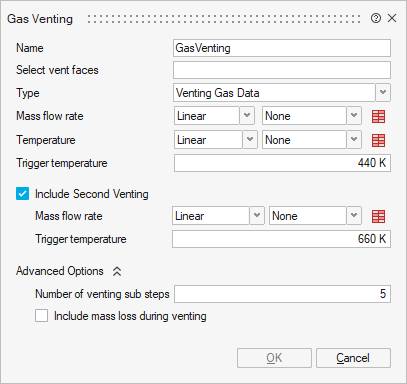Focus the Select vent faces field
Screen dimensions: 407x384
point(282,70)
